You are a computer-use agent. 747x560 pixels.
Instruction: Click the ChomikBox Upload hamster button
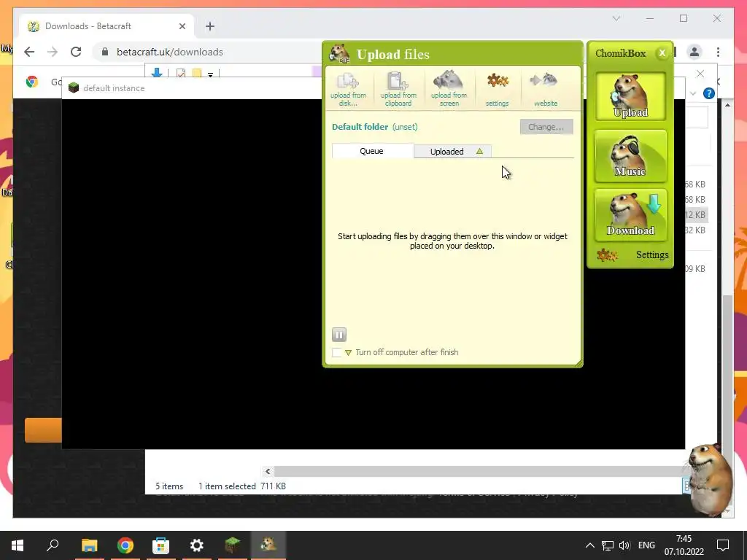pos(630,96)
